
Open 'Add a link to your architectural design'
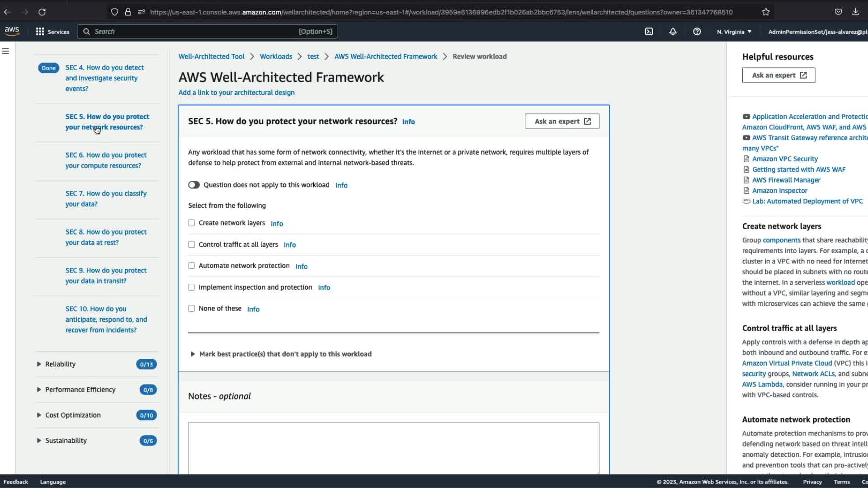[x=236, y=93]
